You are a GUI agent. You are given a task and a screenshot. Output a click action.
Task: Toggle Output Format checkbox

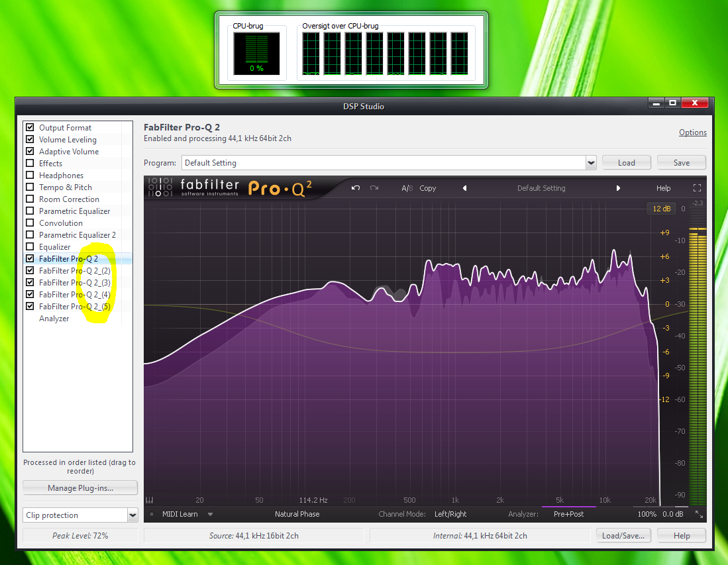(30, 127)
